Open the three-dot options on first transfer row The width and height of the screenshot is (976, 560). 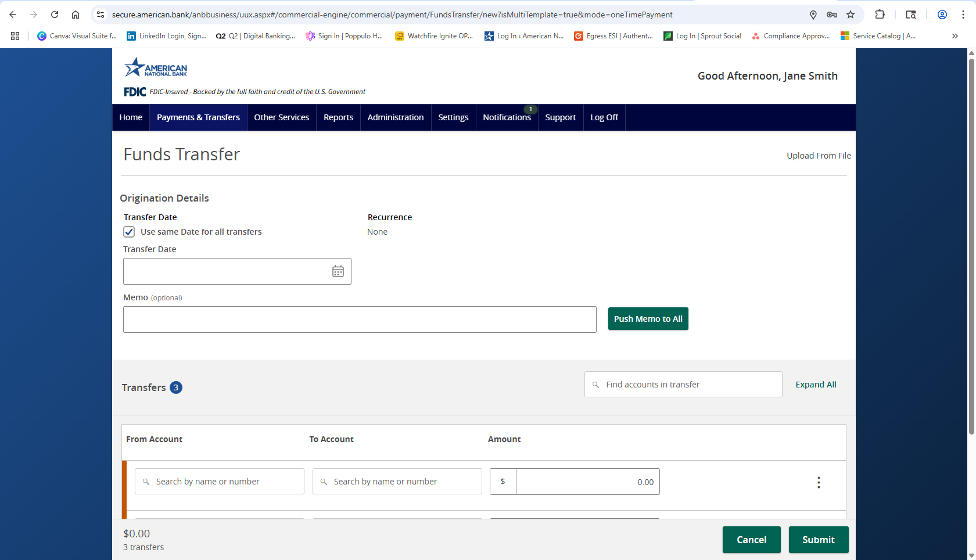coord(819,482)
